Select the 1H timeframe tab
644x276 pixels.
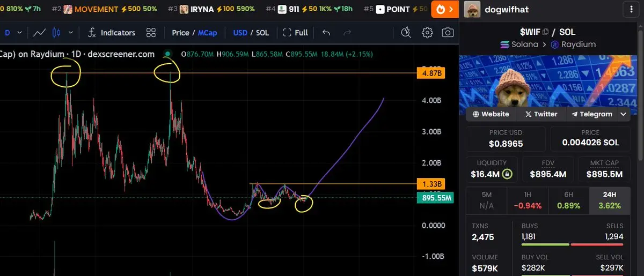click(x=528, y=200)
